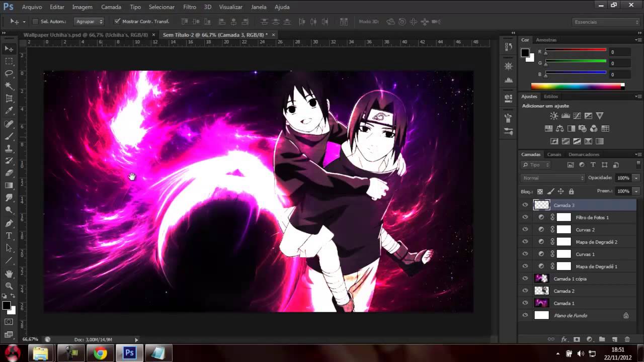Open the History panel icon
The image size is (644, 362).
[508, 46]
